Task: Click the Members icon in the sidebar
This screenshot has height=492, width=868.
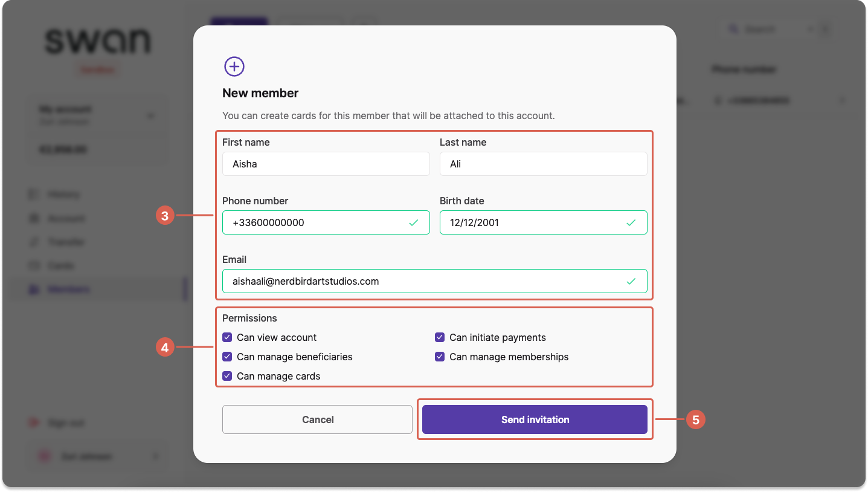Action: [x=34, y=289]
